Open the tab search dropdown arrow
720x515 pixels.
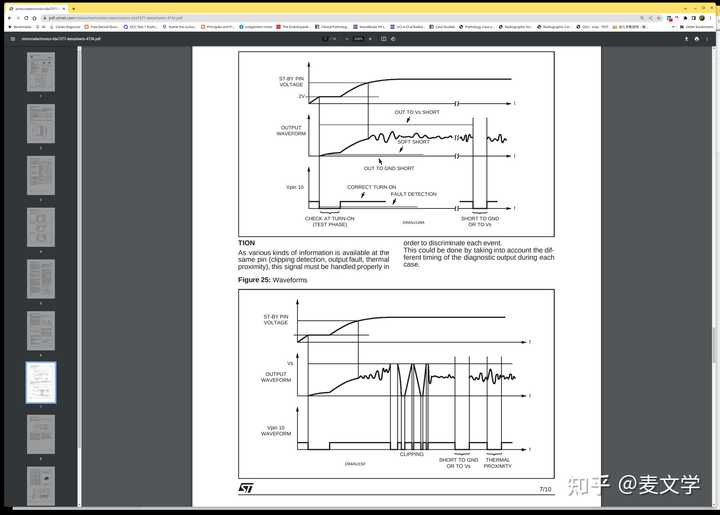[x=73, y=9]
